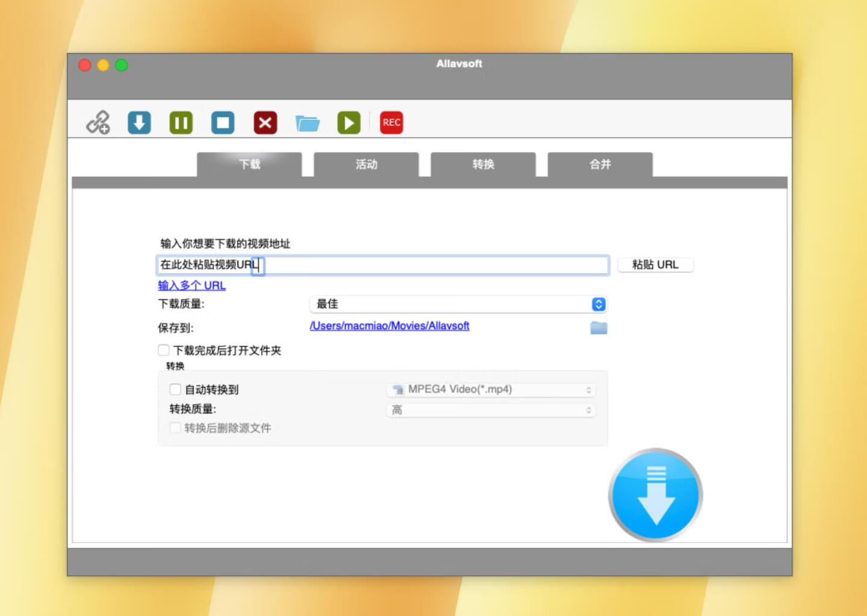The width and height of the screenshot is (867, 616).
Task: Switch to the 活动 tab
Action: tap(366, 164)
